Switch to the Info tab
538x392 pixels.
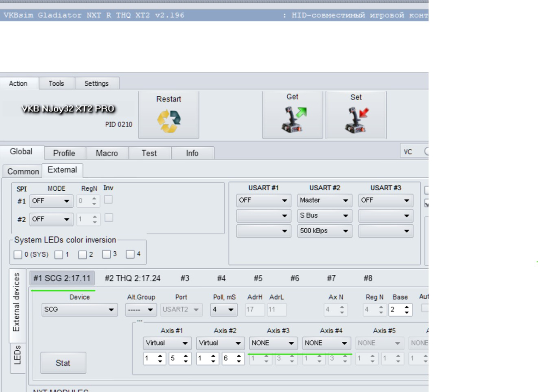[x=192, y=153]
